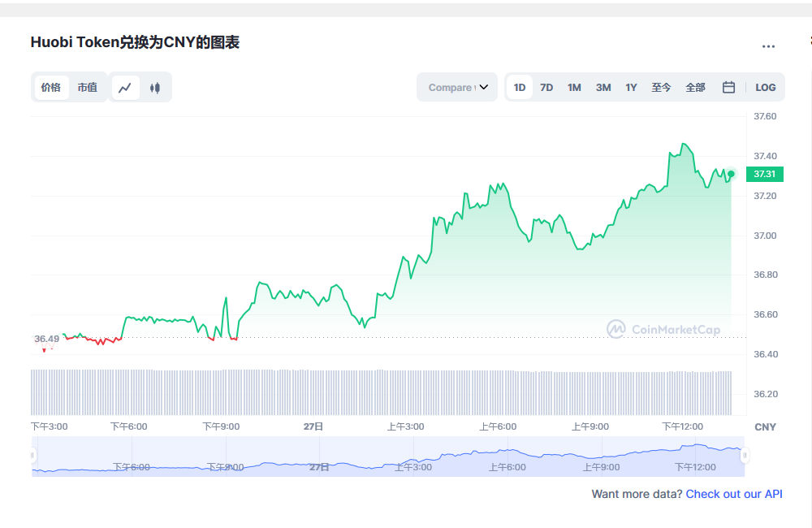Click the 上午6:00 x-axis label
The height and width of the screenshot is (528, 812).
click(498, 426)
